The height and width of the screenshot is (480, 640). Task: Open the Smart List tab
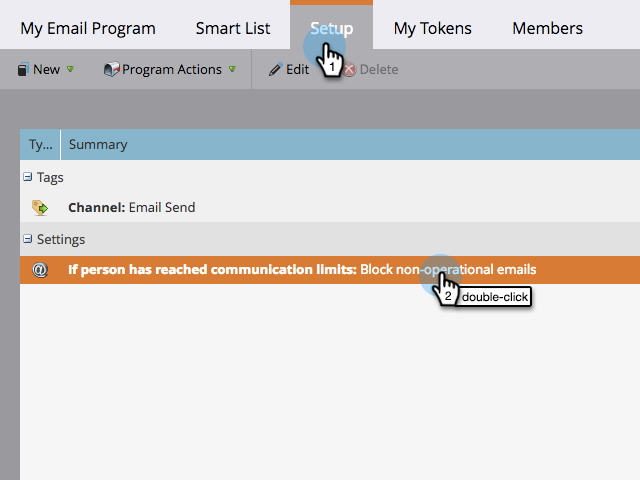pyautogui.click(x=232, y=28)
